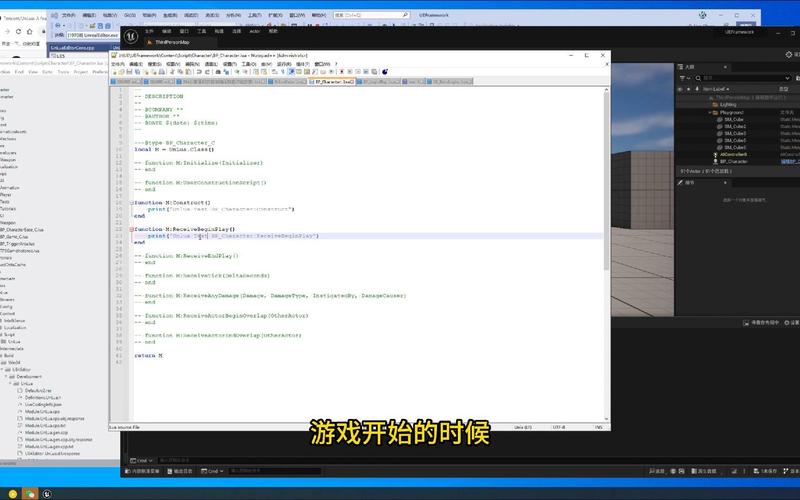Collapse the Playground folder in outliner

pyautogui.click(x=710, y=112)
